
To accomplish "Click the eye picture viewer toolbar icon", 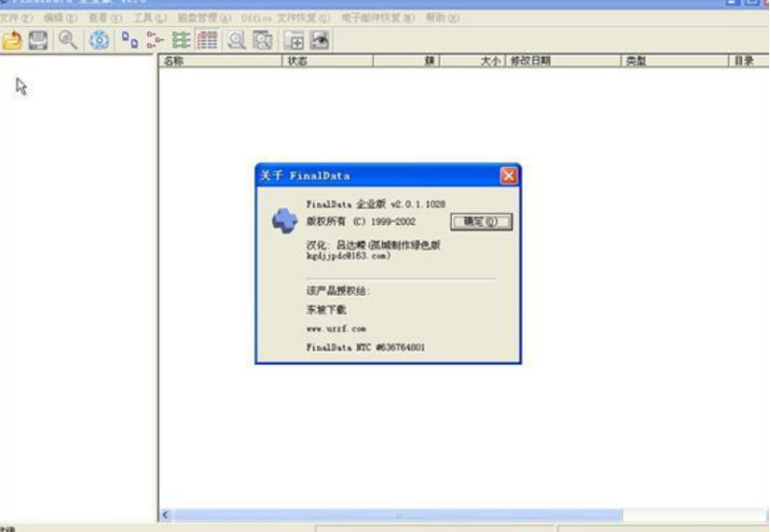I will point(320,40).
